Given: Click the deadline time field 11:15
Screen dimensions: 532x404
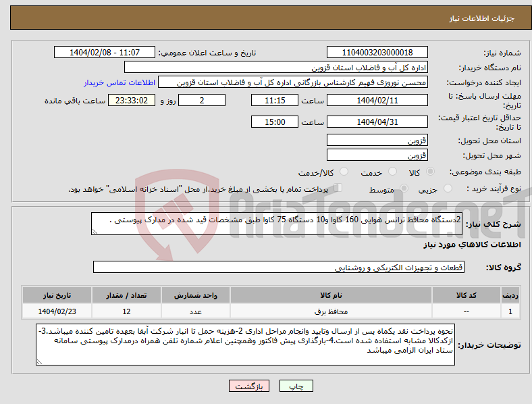Looking at the screenshot, I should [x=275, y=100].
